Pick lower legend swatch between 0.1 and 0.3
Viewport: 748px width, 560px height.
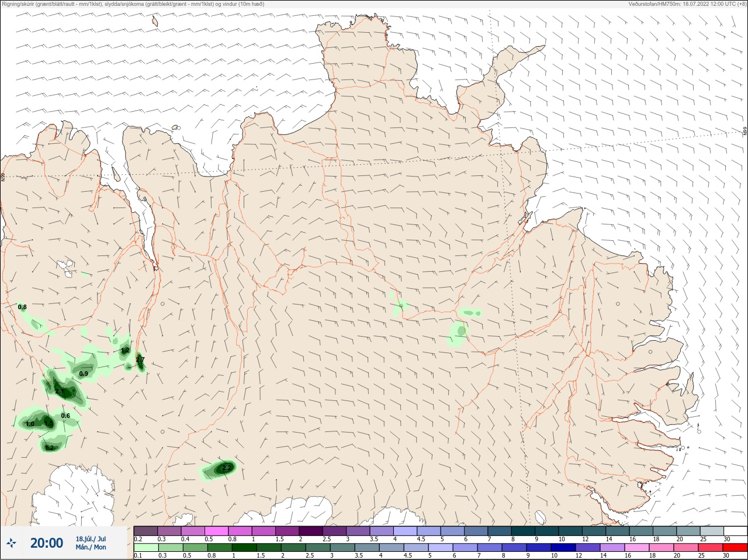pyautogui.click(x=146, y=548)
